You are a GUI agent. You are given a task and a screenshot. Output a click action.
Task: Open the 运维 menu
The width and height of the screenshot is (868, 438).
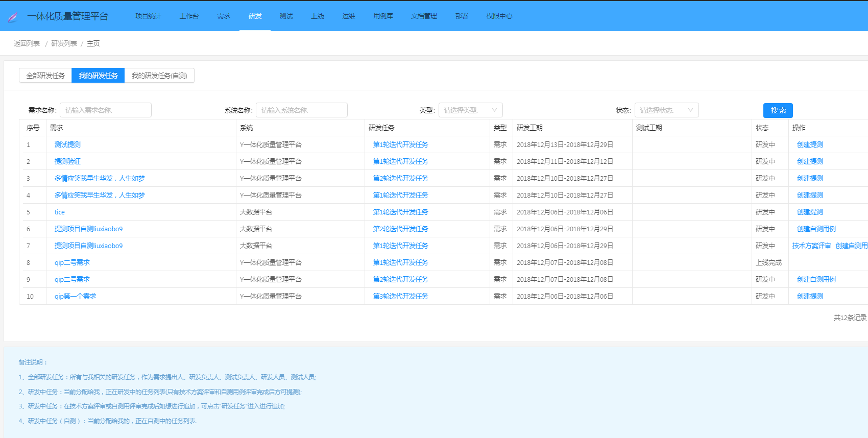tap(349, 16)
